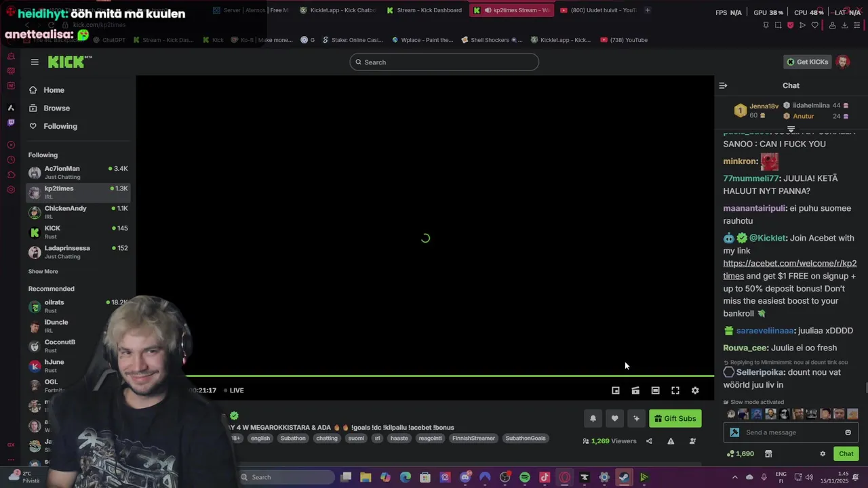Click the 1,269 Viewers count
868x488 pixels.
click(610, 441)
